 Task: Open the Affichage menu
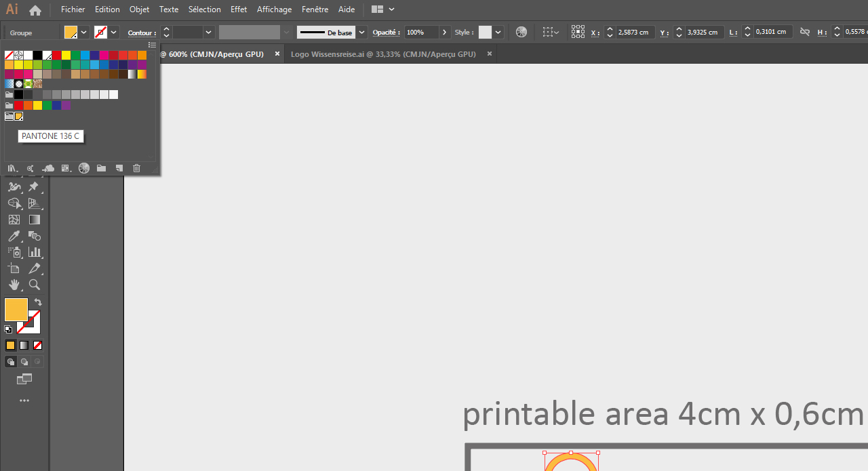(275, 9)
